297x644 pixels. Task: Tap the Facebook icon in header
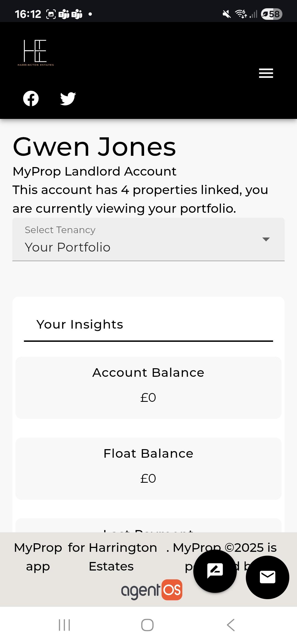coord(31,99)
